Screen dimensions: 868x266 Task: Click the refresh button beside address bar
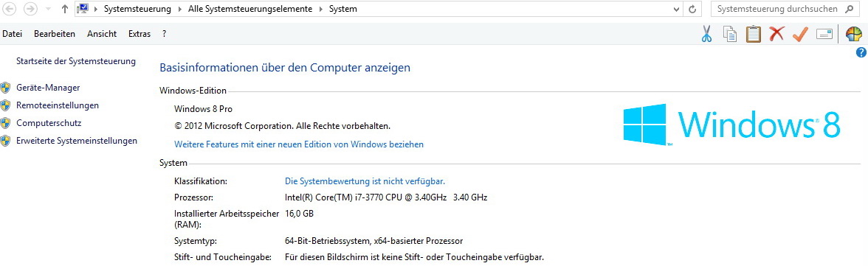pos(692,10)
